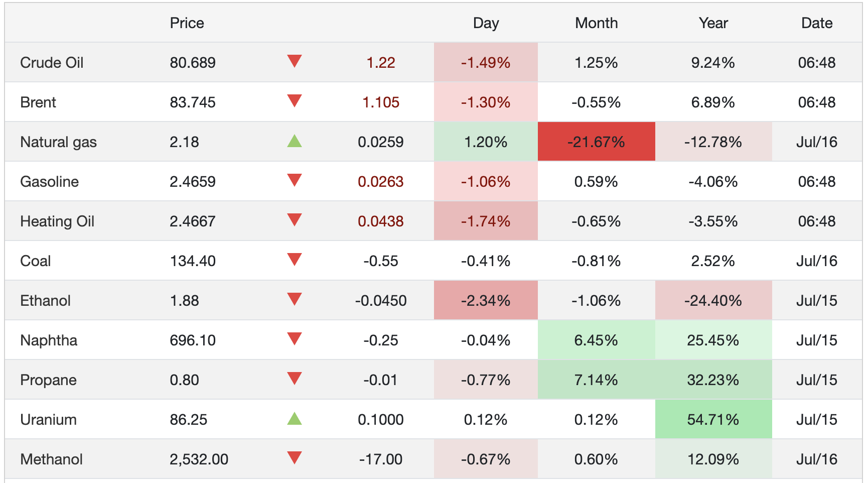
Task: Sort by the Day column header
Action: [x=486, y=23]
